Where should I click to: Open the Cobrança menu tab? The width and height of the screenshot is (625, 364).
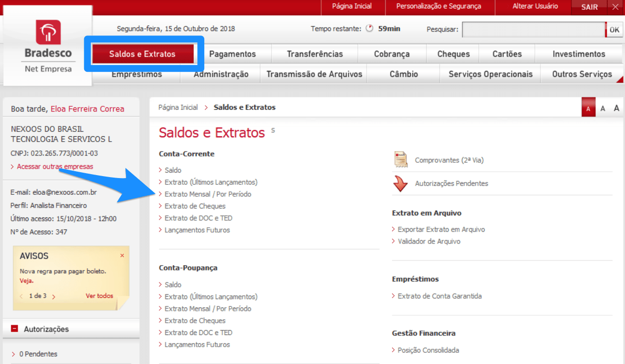[x=392, y=54]
